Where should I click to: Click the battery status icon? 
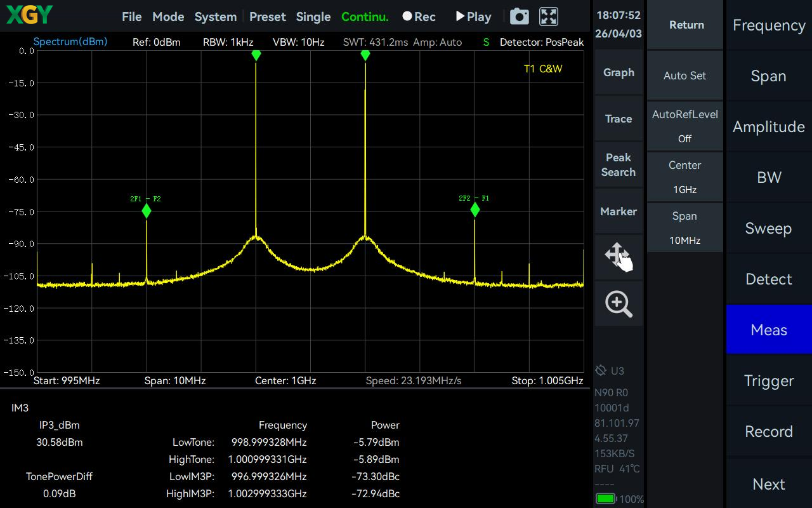606,499
